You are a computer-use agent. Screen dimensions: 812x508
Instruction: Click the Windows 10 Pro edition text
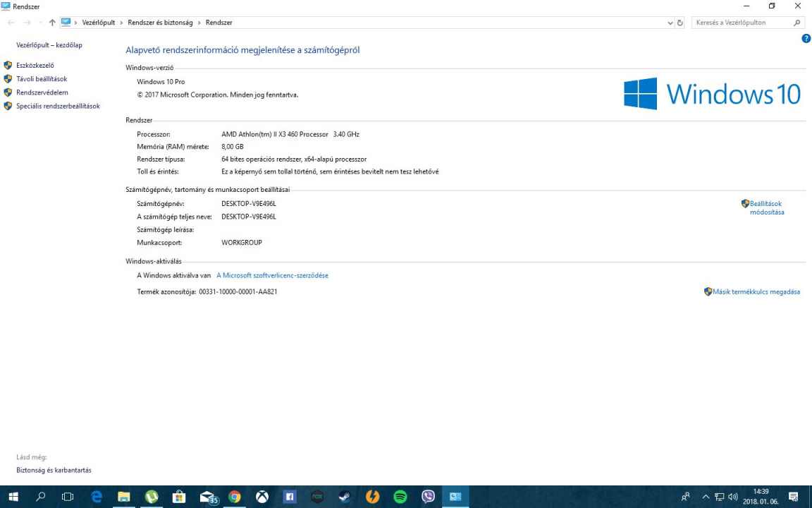pyautogui.click(x=161, y=81)
